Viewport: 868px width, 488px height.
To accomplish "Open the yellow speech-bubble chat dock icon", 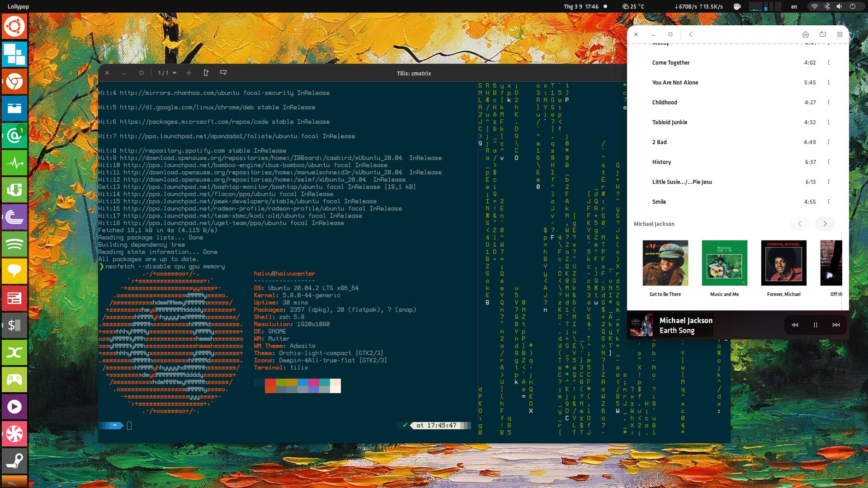I will [x=14, y=271].
